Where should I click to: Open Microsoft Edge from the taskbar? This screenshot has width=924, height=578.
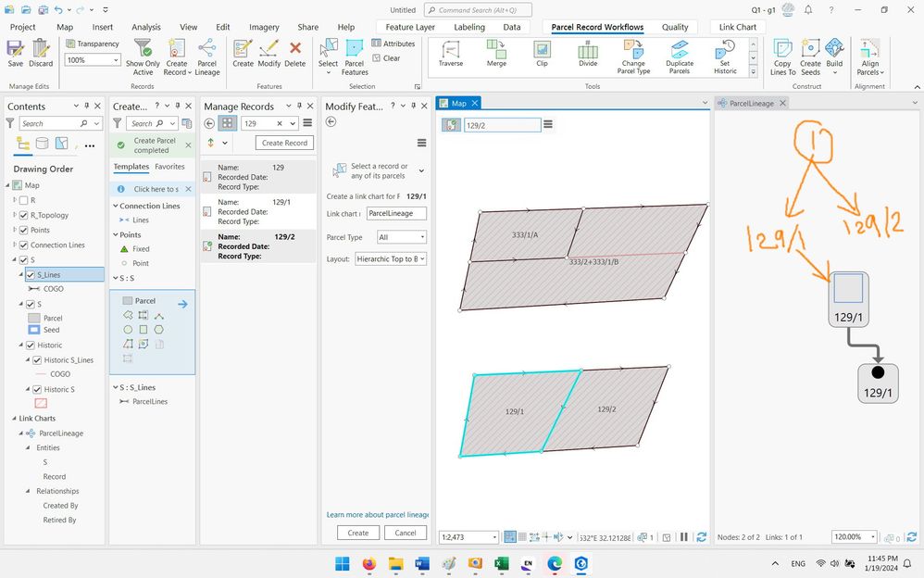tap(554, 564)
